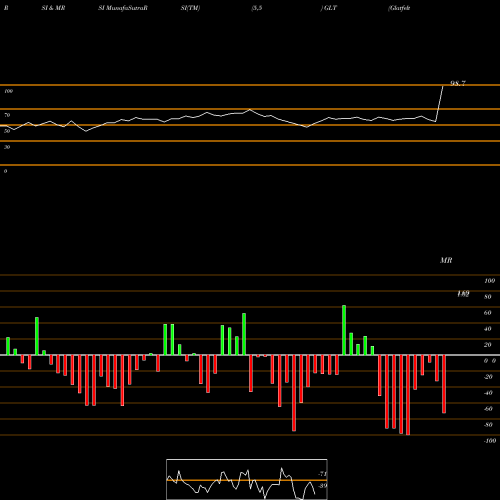Click the -39 value in mini chart
This screenshot has width=500, height=500.
pyautogui.click(x=322, y=486)
